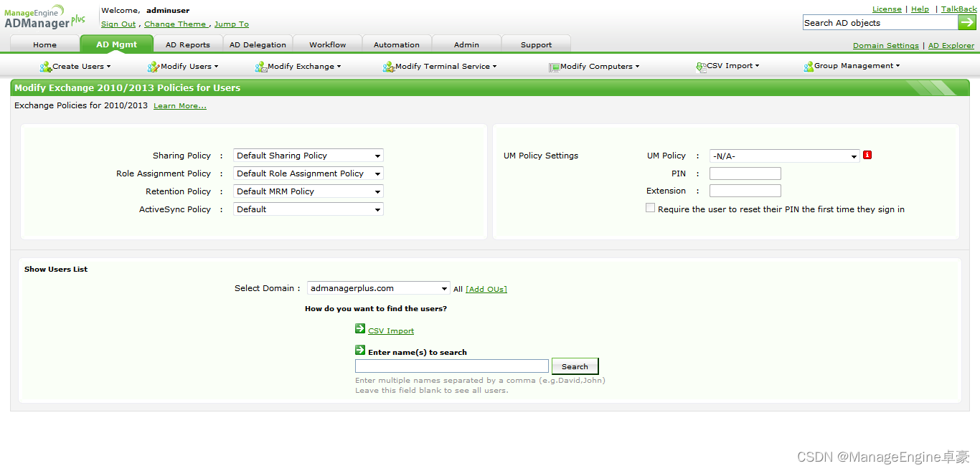Click the Show Users List heading
Image resolution: width=980 pixels, height=471 pixels.
(56, 270)
